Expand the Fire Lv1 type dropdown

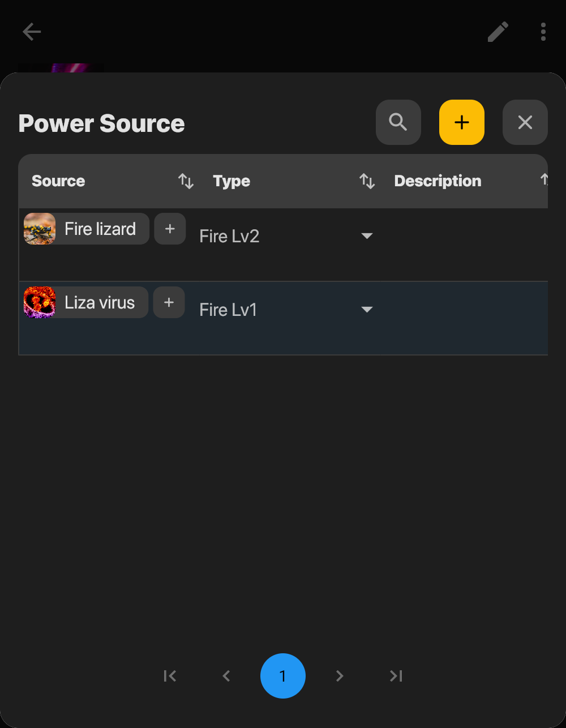tap(367, 310)
